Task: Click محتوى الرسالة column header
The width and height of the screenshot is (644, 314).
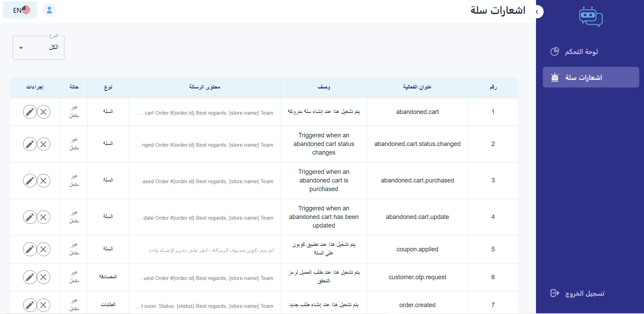Action: pos(204,87)
